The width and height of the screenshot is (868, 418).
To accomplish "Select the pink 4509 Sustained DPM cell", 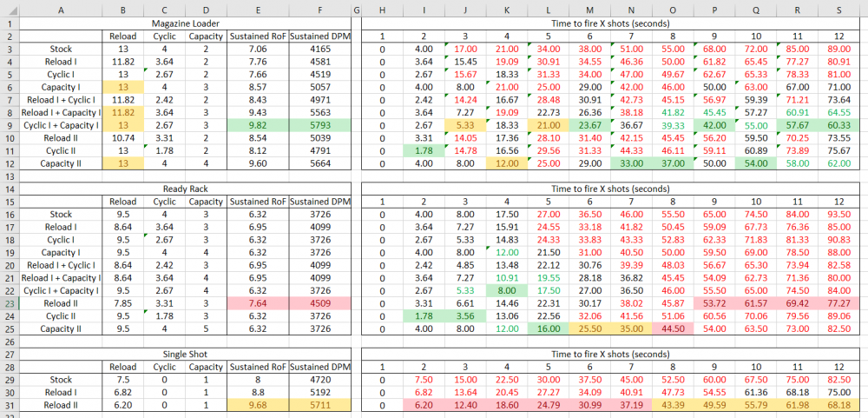I will 319,303.
